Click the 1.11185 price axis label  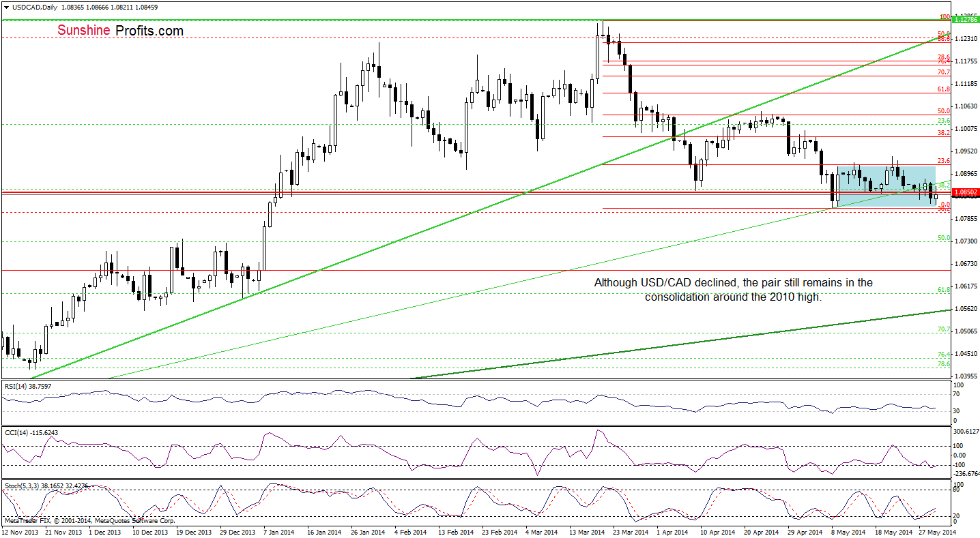tap(966, 83)
